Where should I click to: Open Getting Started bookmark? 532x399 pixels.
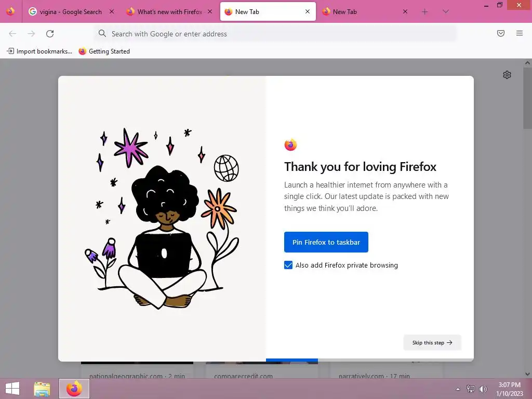pos(104,51)
